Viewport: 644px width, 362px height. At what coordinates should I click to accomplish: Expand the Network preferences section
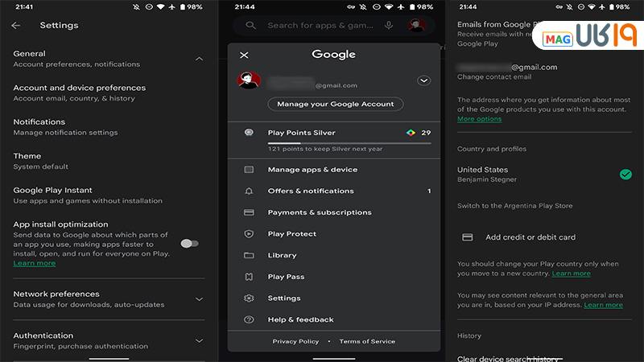point(200,299)
